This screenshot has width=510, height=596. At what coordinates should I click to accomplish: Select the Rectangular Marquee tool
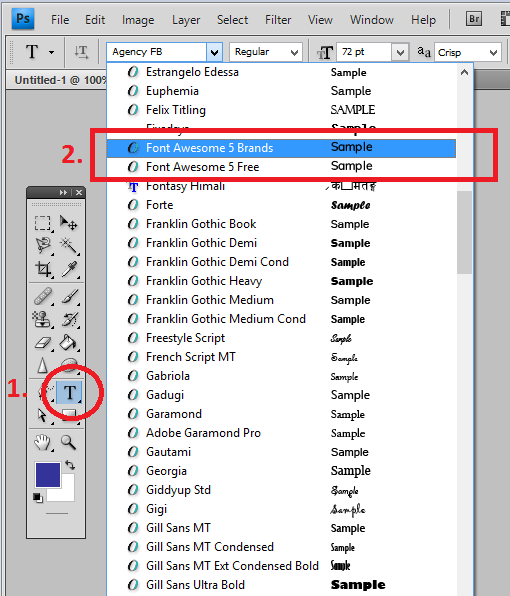[x=43, y=223]
